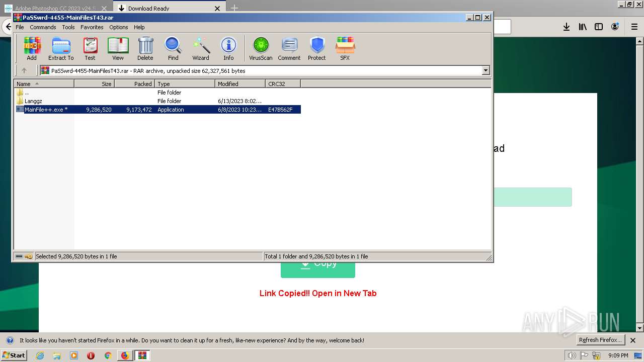Sort by the Size column header
The height and width of the screenshot is (362, 644).
coord(95,84)
